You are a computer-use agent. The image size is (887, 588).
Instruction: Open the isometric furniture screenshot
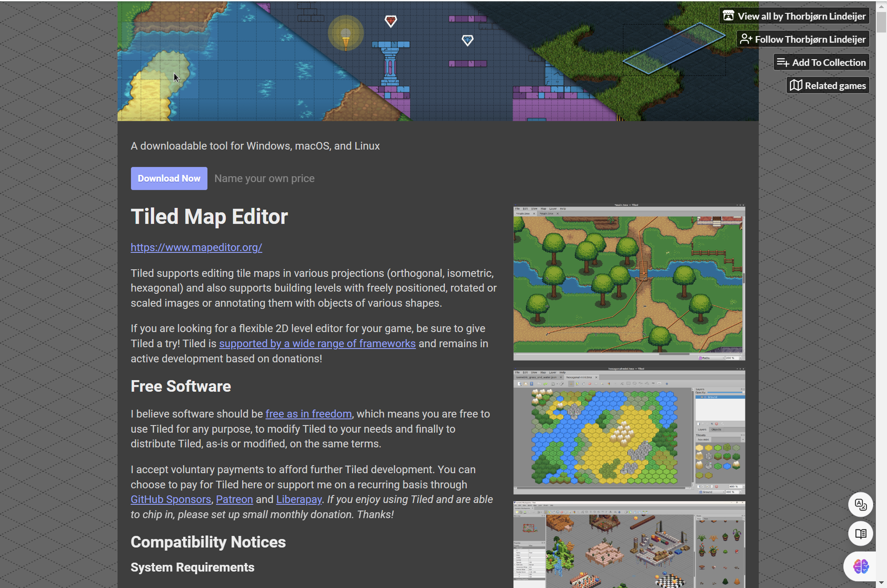[x=629, y=545]
